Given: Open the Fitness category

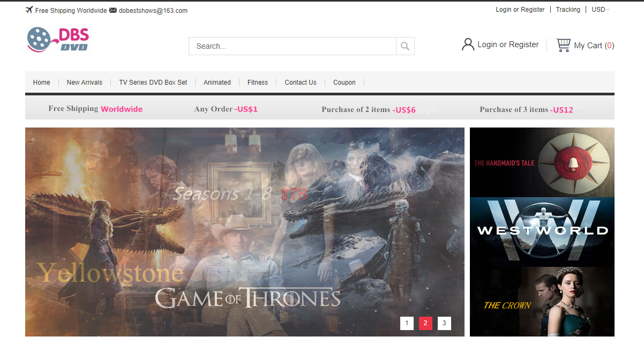Looking at the screenshot, I should pos(258,83).
